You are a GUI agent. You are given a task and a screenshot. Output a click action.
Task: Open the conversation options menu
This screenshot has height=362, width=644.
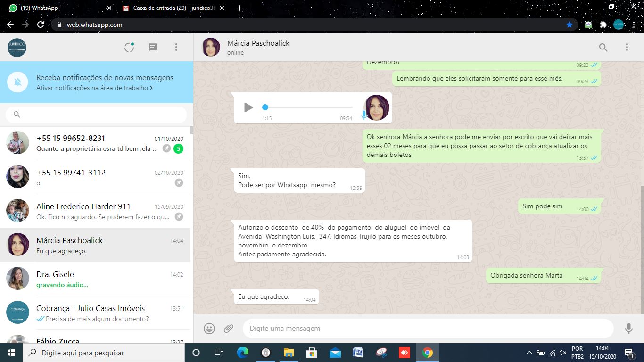627,47
